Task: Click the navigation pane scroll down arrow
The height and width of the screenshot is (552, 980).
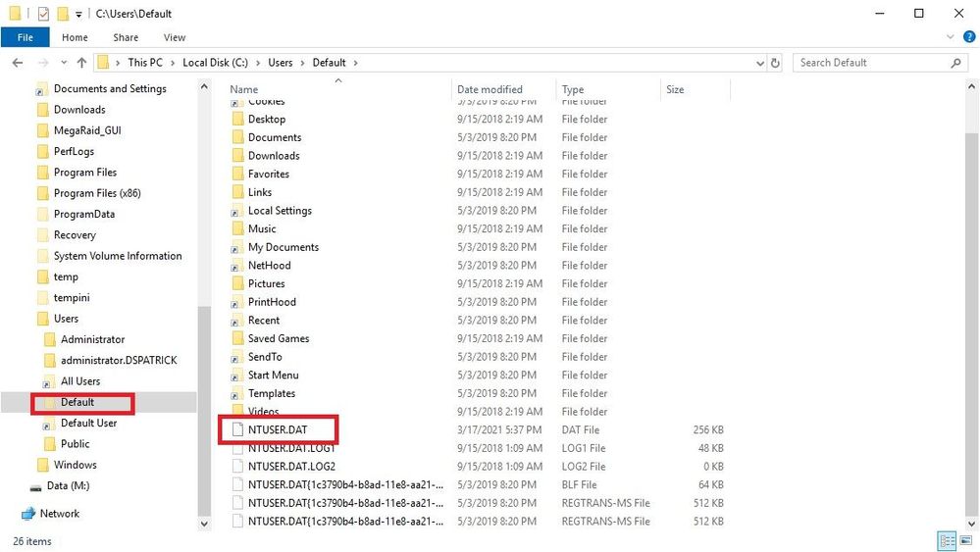Action: [x=204, y=524]
